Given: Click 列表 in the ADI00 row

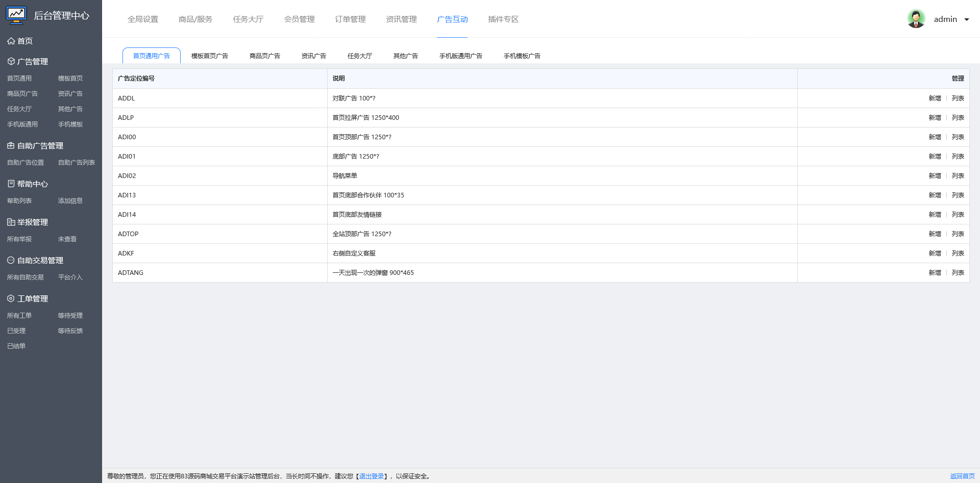Looking at the screenshot, I should click(x=958, y=137).
